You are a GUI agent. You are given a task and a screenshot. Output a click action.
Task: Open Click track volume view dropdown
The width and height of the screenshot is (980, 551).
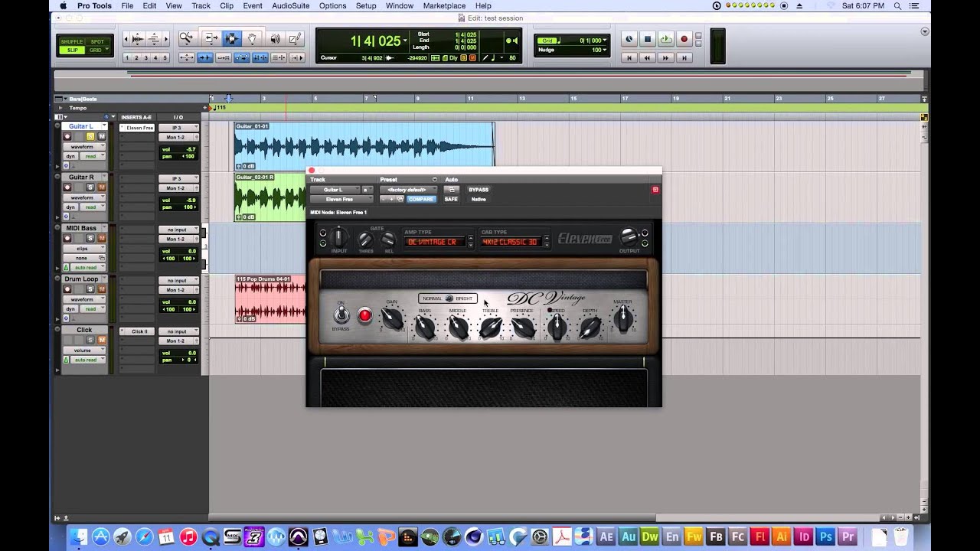click(x=84, y=350)
